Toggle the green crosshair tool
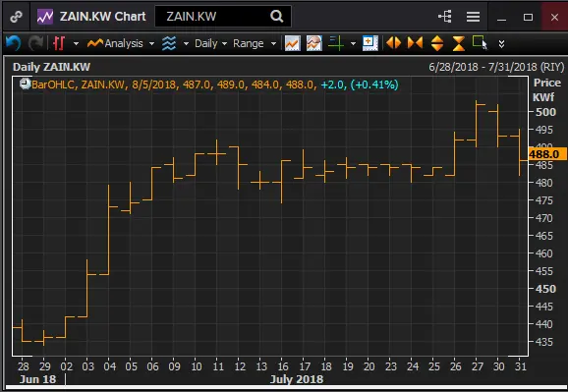This screenshot has width=568, height=392. [336, 43]
